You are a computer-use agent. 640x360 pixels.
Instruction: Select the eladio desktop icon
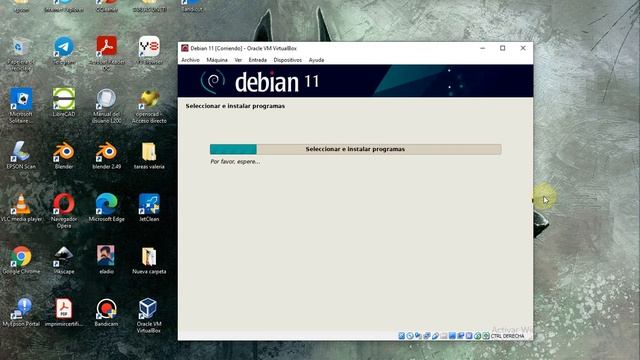click(x=107, y=260)
